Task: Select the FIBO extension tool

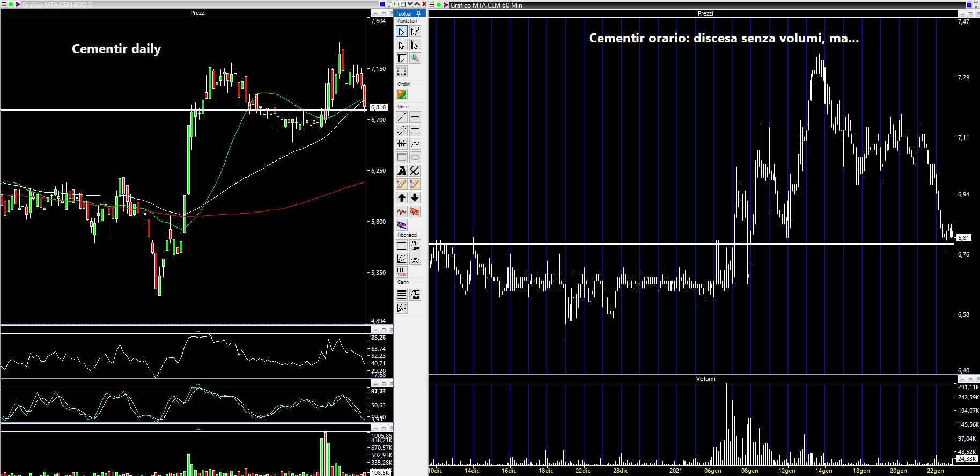Action: 415,245
